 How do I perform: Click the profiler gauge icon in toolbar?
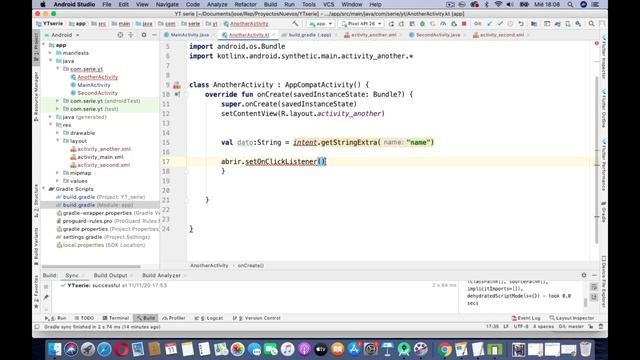443,24
